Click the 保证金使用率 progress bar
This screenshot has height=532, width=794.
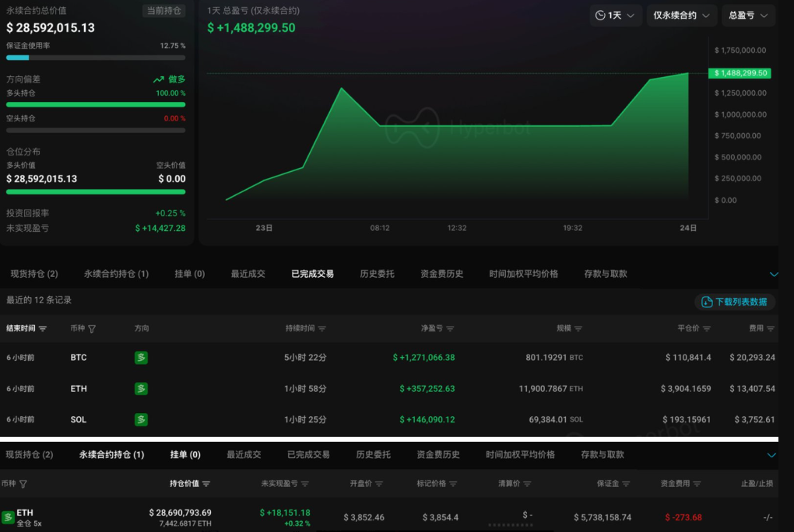click(x=96, y=58)
